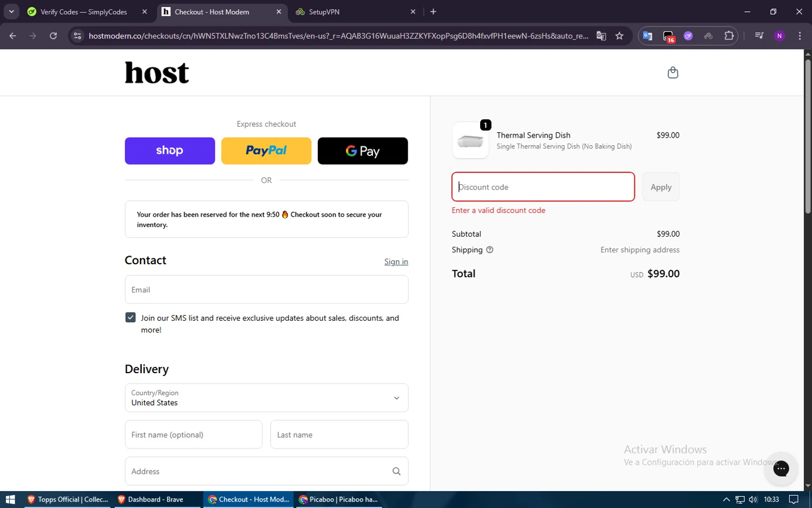This screenshot has height=508, width=812.
Task: Open Topps Official taskbar window
Action: (x=68, y=499)
